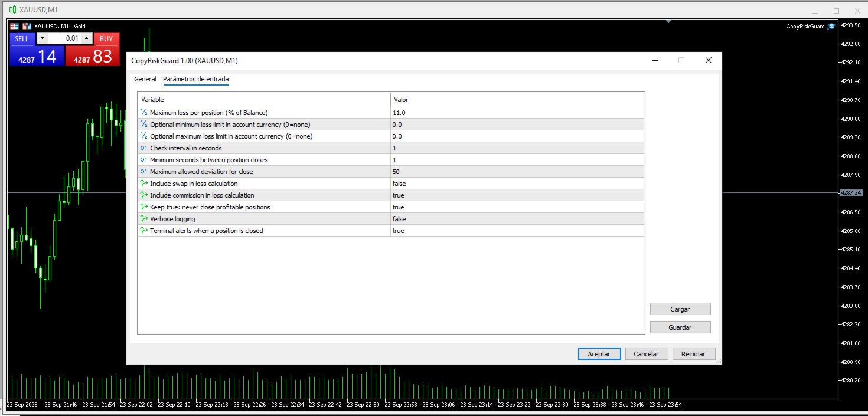Click the chart window icon in title bar
The width and height of the screenshot is (868, 416).
click(x=12, y=10)
